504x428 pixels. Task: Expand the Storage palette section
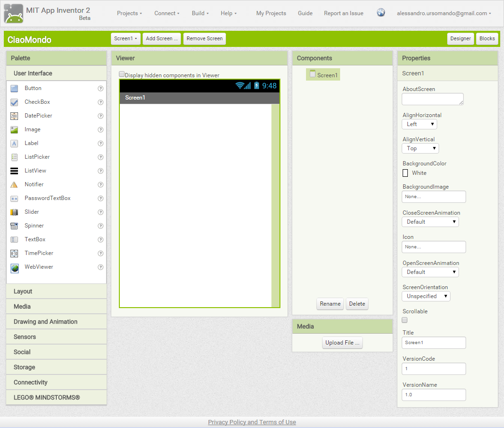[x=56, y=367]
